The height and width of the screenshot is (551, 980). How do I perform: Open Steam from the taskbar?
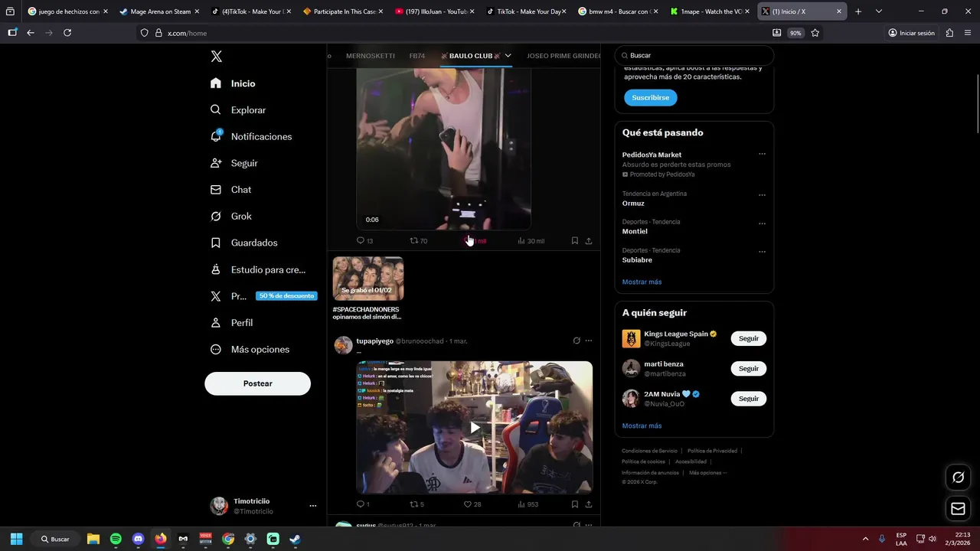pos(295,539)
